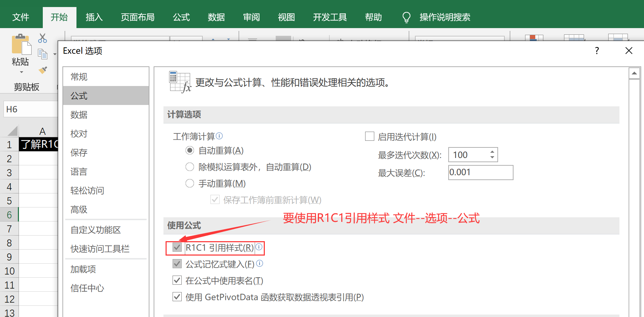This screenshot has width=644, height=317.
Task: Switch to the 开发工具 ribbon tab
Action: [329, 17]
